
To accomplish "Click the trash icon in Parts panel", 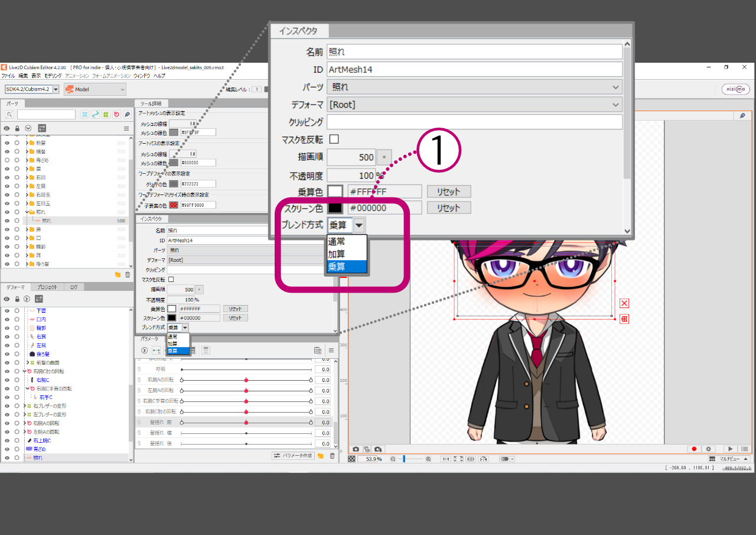I will (127, 275).
